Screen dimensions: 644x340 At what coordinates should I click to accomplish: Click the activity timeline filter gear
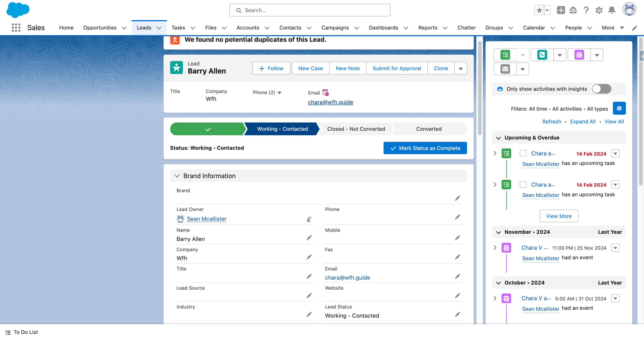click(619, 108)
